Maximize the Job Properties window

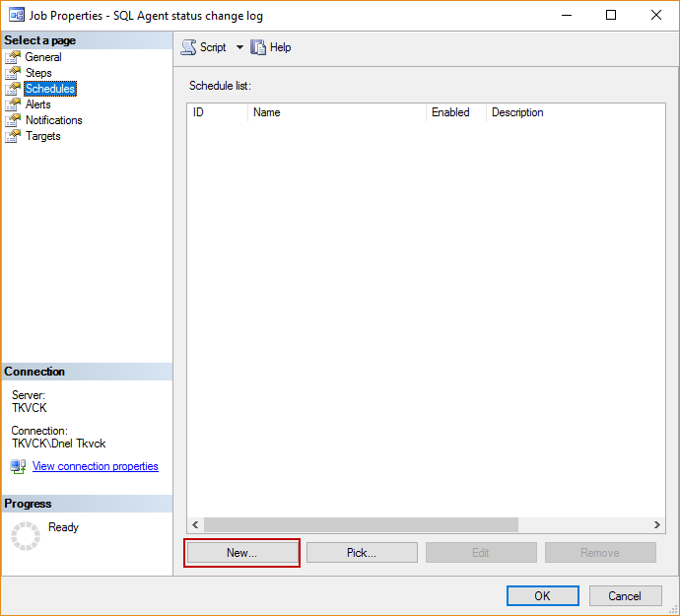click(611, 15)
